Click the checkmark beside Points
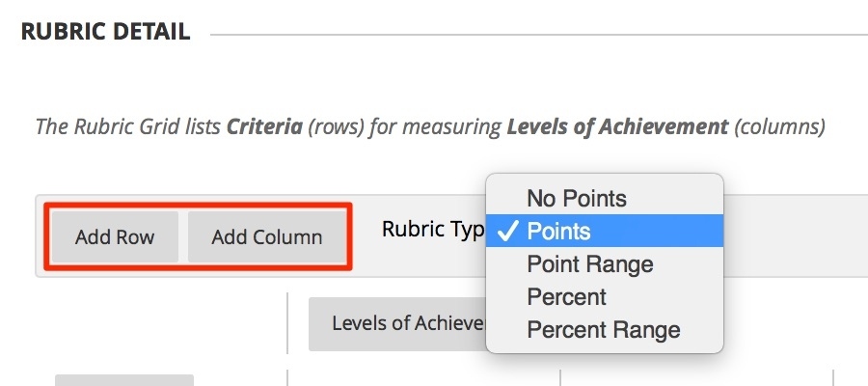This screenshot has height=386, width=868. [x=506, y=232]
